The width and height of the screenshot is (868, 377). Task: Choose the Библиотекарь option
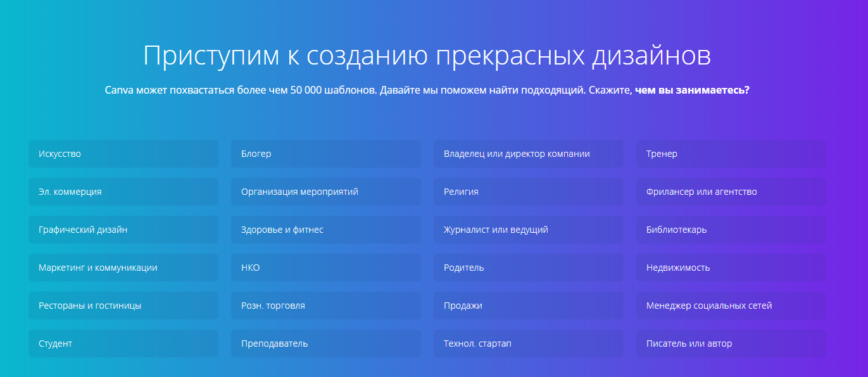tap(731, 230)
